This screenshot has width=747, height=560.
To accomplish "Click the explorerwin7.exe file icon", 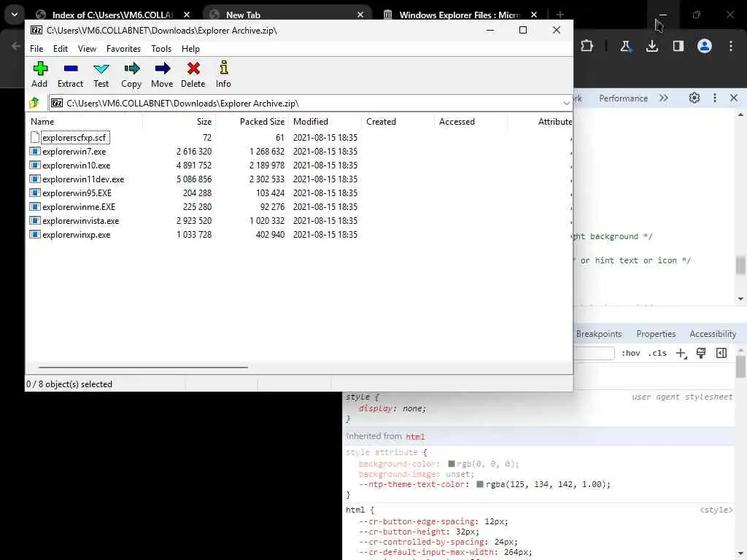I will click(x=35, y=152).
